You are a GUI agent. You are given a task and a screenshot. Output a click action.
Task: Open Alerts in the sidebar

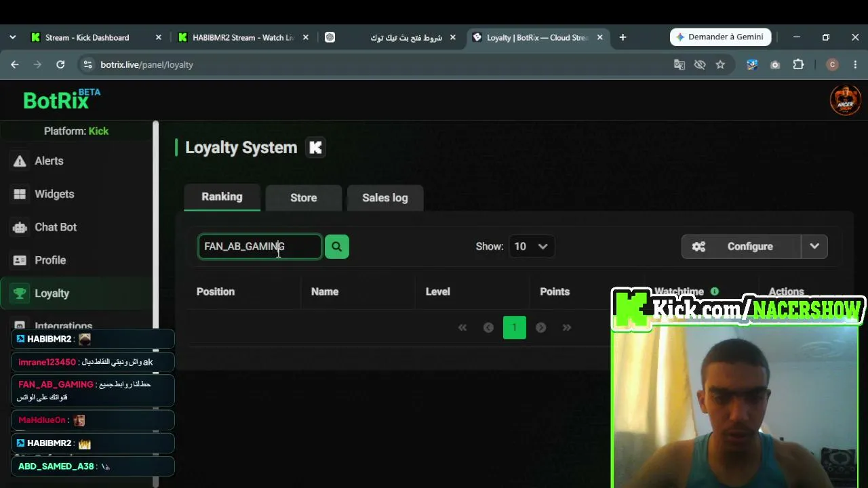pos(77,161)
